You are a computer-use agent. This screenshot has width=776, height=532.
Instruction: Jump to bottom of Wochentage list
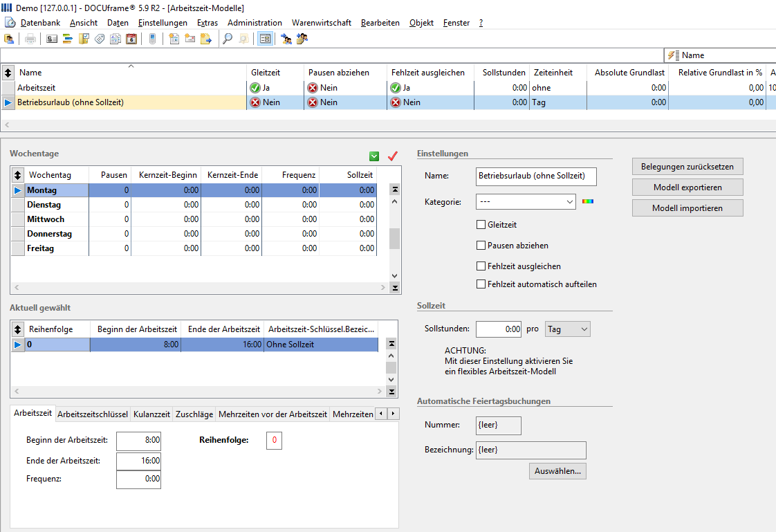(x=394, y=288)
